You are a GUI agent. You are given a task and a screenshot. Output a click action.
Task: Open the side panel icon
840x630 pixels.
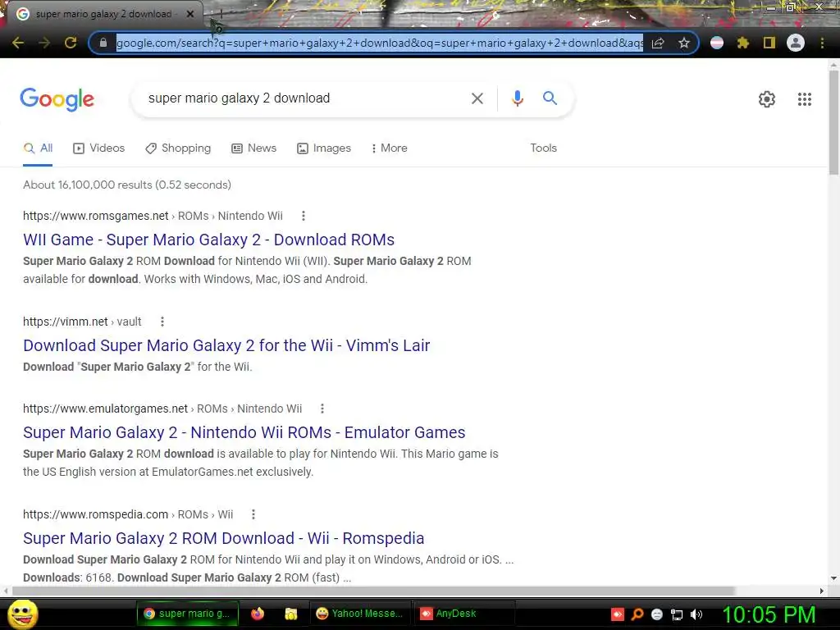coord(769,43)
